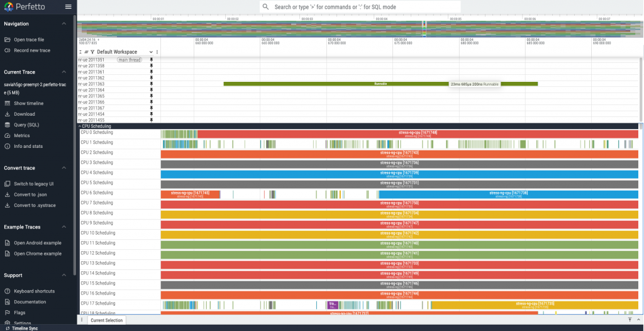Select the green Runnable slice on nr-ue 2011363
644x331 pixels.
point(380,84)
